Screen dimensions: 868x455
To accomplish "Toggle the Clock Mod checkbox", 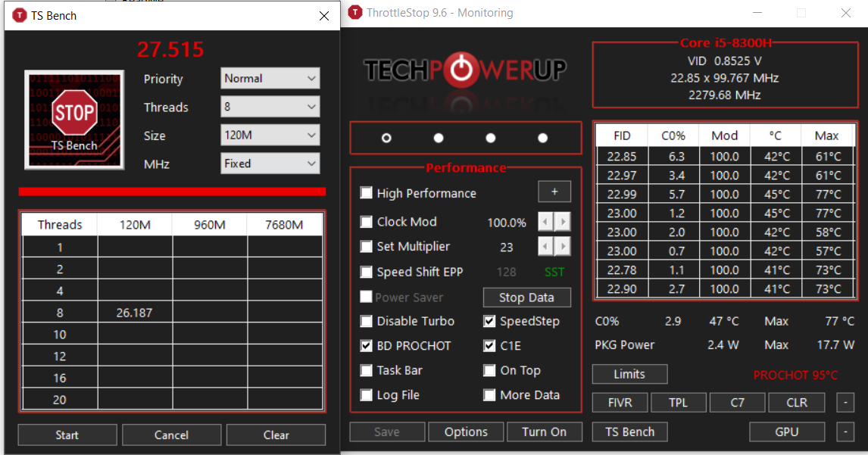I will 366,221.
